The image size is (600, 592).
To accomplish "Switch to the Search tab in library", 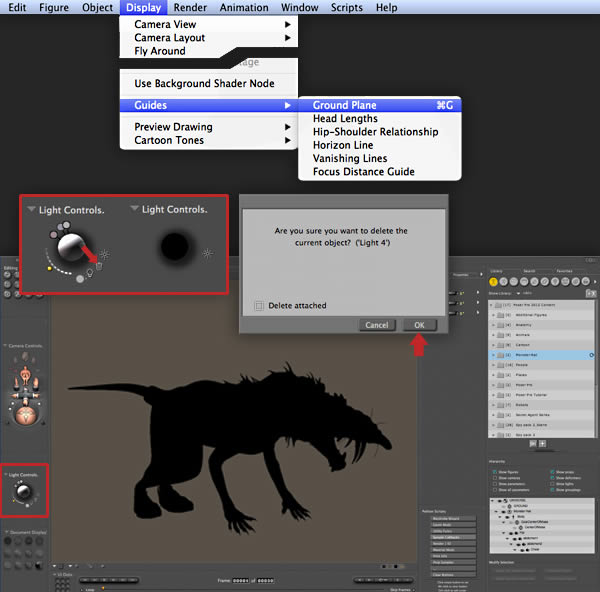I will 529,271.
